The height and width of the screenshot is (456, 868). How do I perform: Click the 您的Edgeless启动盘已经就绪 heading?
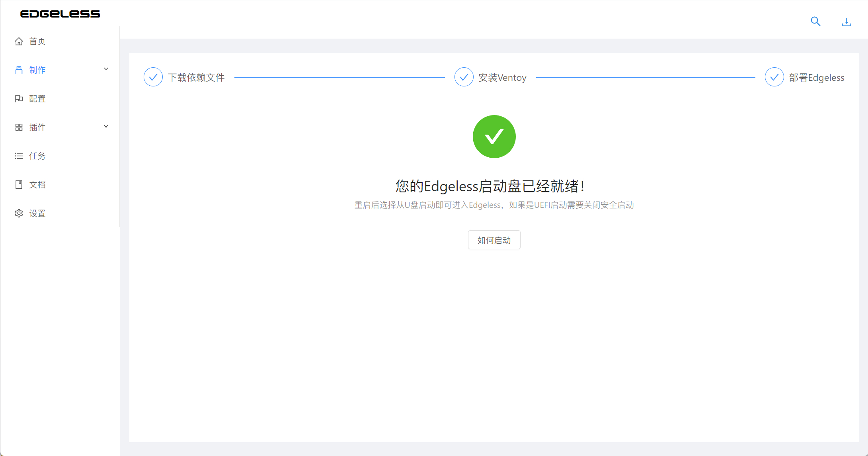point(490,186)
